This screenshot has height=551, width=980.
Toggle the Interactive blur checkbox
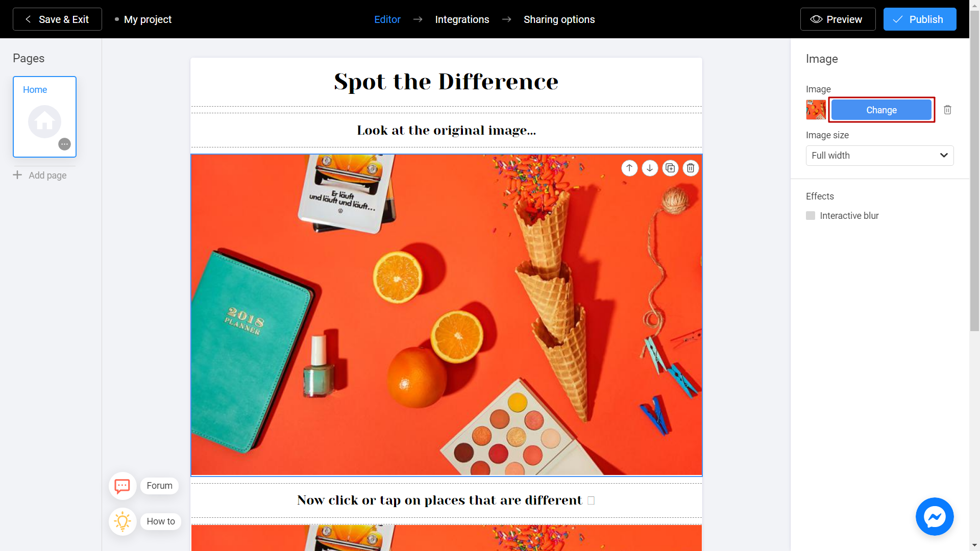811,215
